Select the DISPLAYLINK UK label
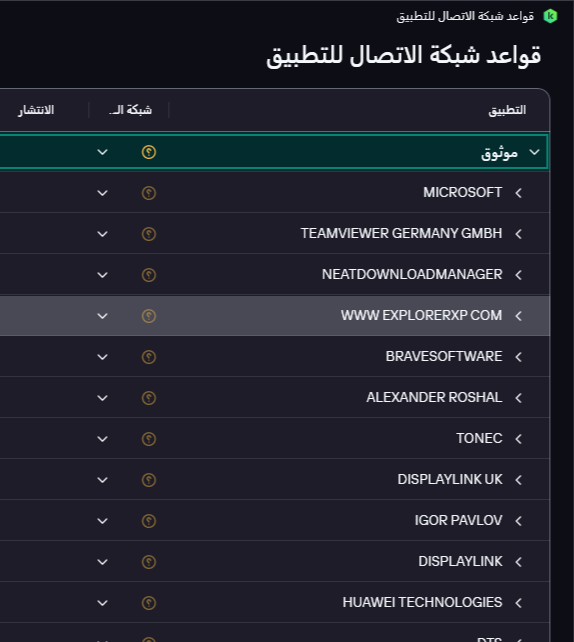 (x=450, y=479)
